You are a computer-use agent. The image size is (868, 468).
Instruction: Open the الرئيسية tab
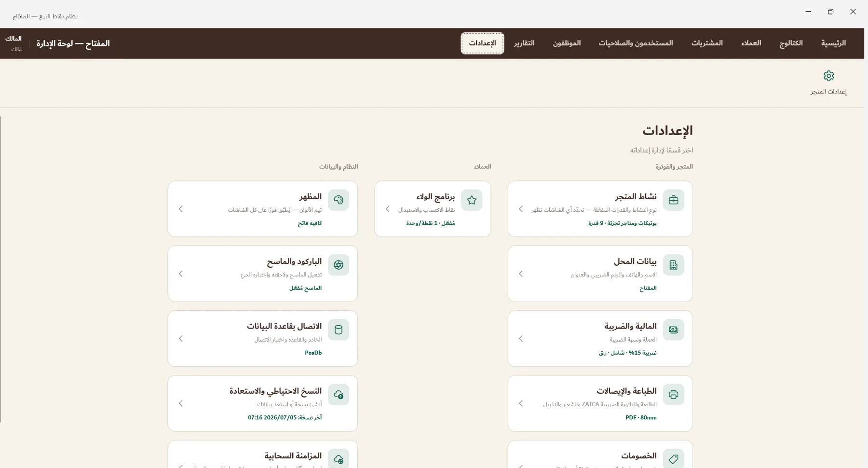pos(833,43)
